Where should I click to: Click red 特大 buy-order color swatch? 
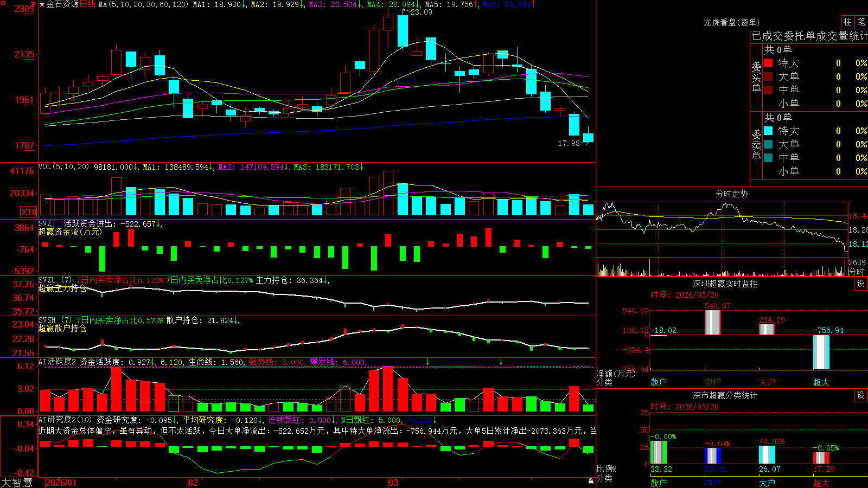(x=768, y=63)
